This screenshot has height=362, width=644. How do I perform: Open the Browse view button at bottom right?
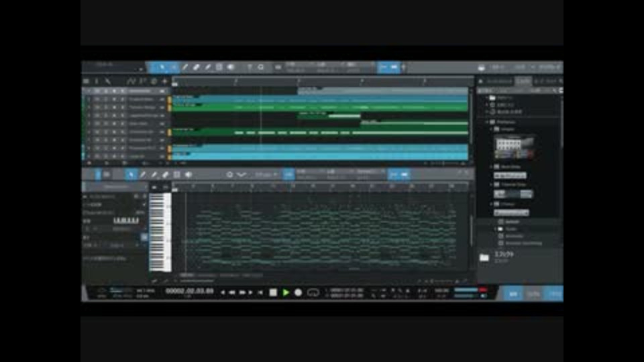(x=553, y=294)
